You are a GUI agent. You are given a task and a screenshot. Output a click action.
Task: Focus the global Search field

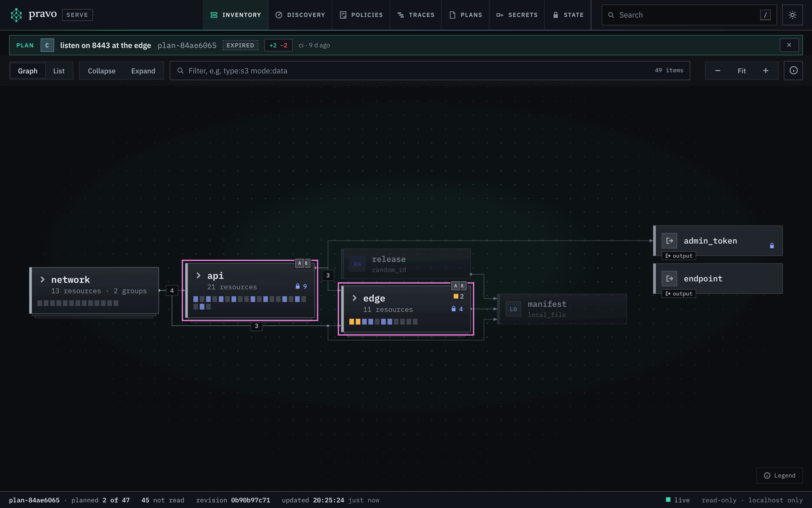click(689, 15)
